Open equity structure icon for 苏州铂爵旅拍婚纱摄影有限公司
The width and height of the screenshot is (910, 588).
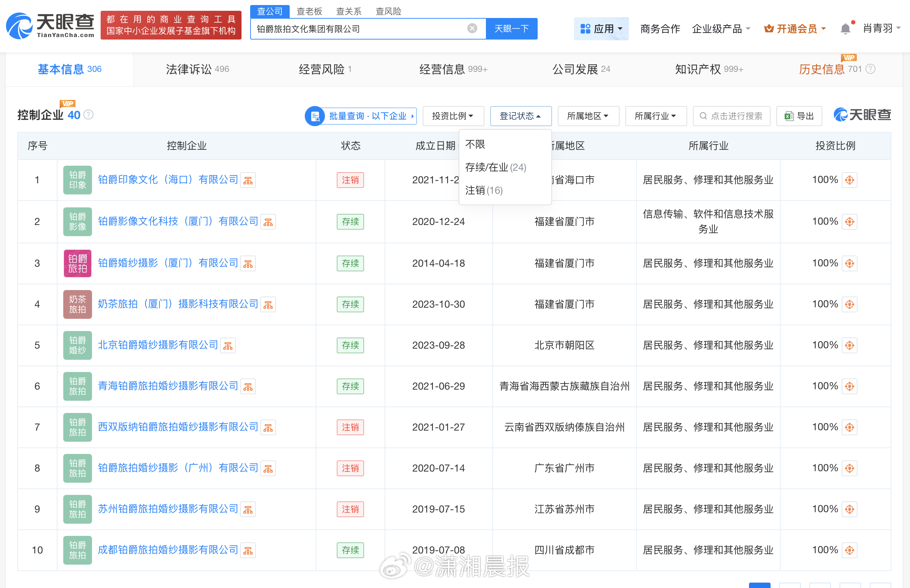click(x=248, y=509)
